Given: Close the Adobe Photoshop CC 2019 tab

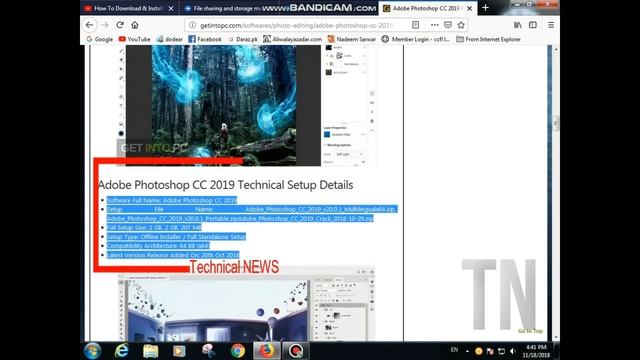Looking at the screenshot, I should (469, 8).
